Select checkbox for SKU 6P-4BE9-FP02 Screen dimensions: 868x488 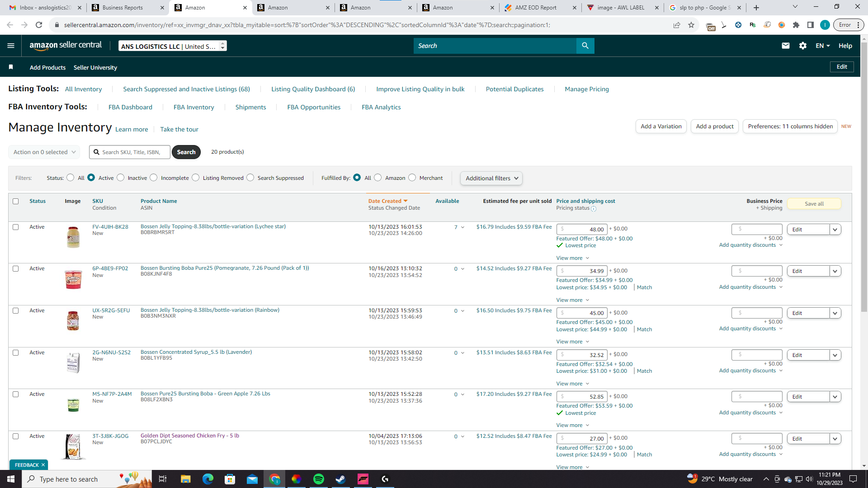click(x=16, y=268)
